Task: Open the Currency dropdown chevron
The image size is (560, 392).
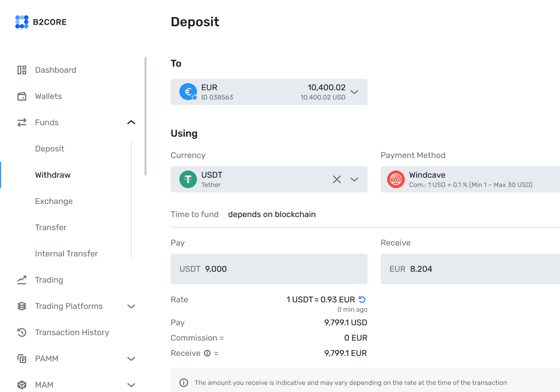Action: pyautogui.click(x=354, y=179)
